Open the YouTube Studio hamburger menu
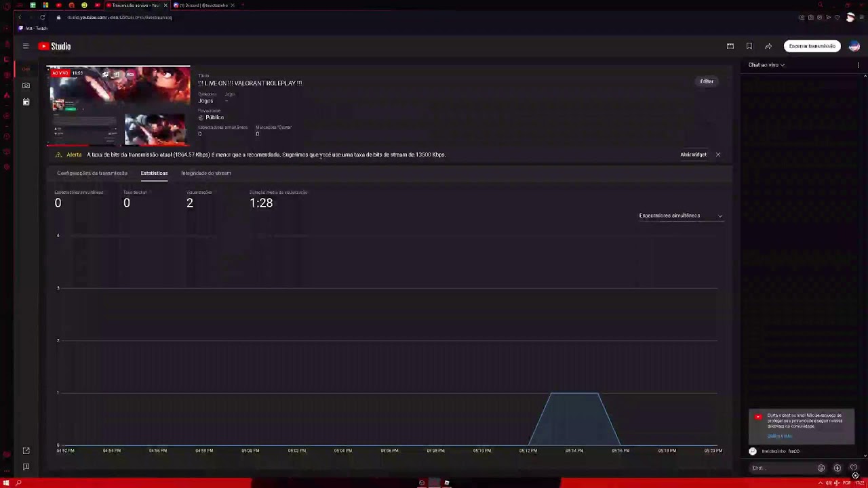This screenshot has height=488, width=868. 26,46
